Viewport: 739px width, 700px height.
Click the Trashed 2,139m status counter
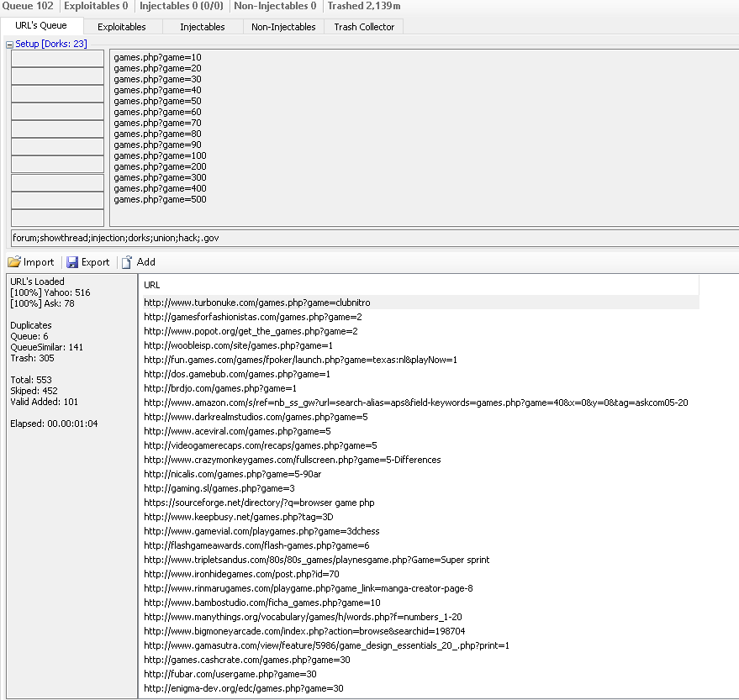point(364,6)
